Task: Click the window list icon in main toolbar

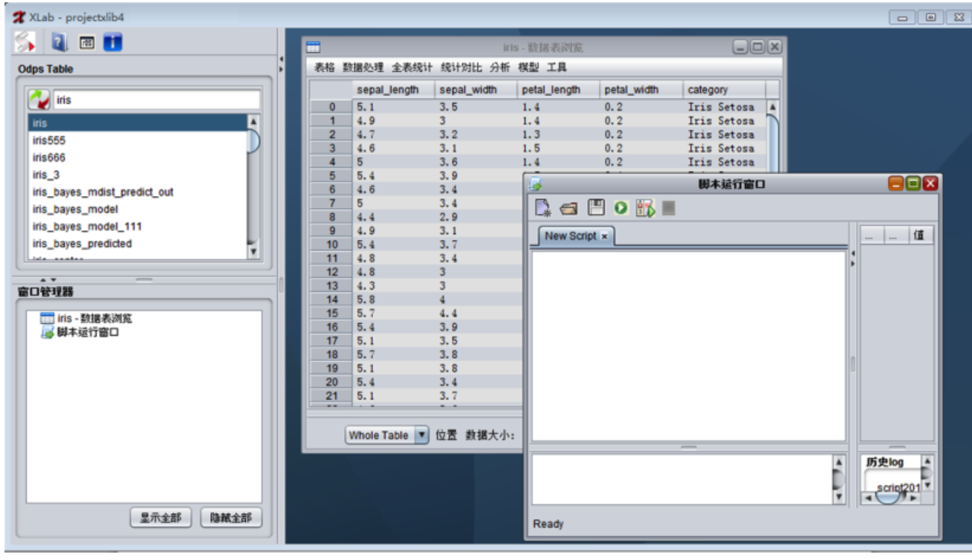Action: pos(87,43)
